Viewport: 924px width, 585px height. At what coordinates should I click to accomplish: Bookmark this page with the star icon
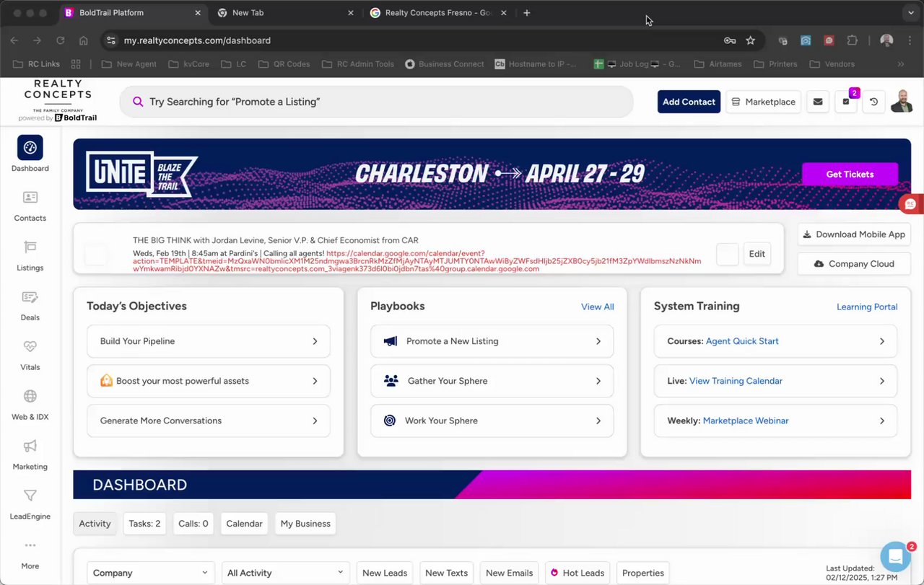coord(750,40)
